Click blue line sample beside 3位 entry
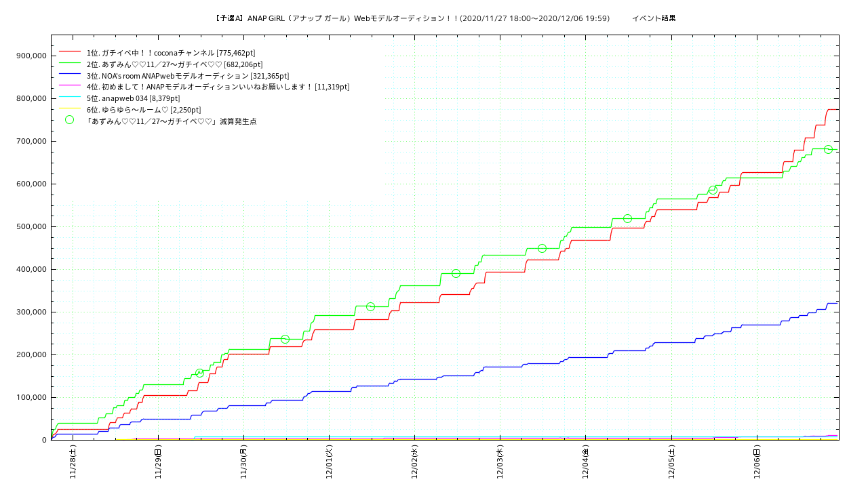 (x=69, y=75)
